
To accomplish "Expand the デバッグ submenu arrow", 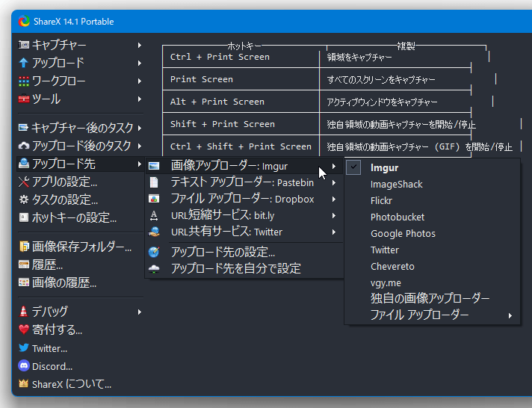I will (140, 312).
